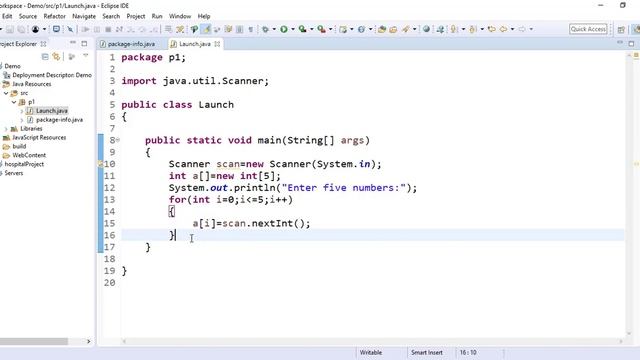Screen dimensions: 640x360
Task: Minimize the Project Explorer panel
Action: point(73,42)
